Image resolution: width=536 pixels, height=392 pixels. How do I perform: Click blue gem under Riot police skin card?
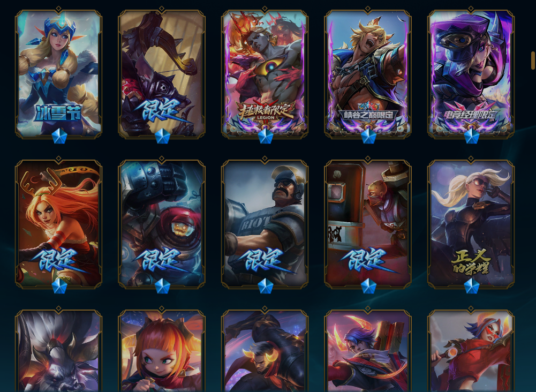point(265,286)
